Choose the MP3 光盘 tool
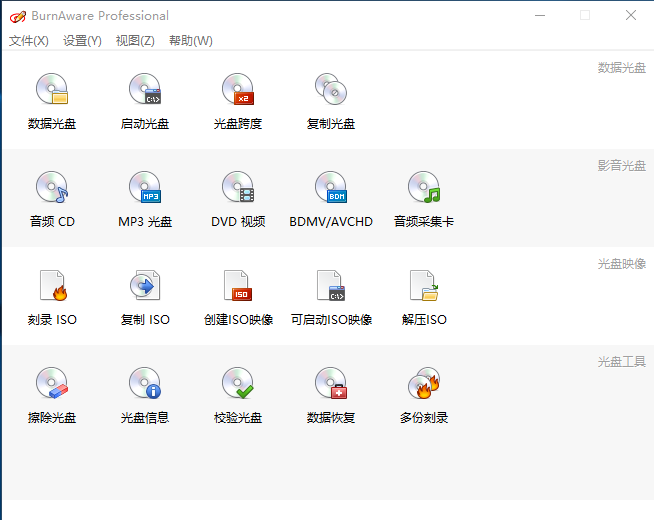This screenshot has width=654, height=520. pos(145,199)
